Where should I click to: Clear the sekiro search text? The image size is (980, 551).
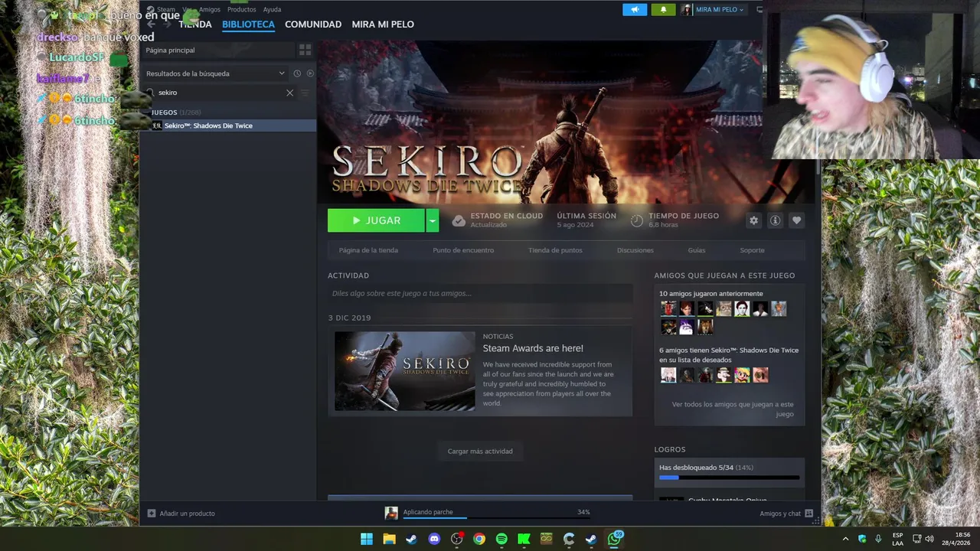point(289,93)
